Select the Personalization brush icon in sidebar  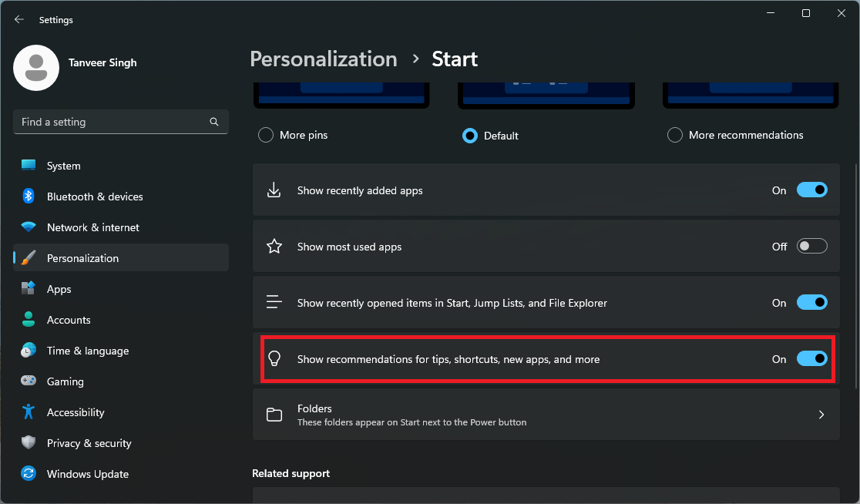(x=29, y=257)
